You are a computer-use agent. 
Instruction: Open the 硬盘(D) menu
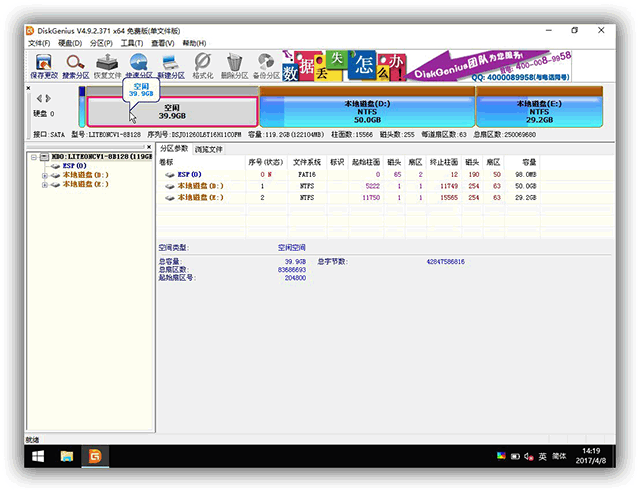coord(70,43)
